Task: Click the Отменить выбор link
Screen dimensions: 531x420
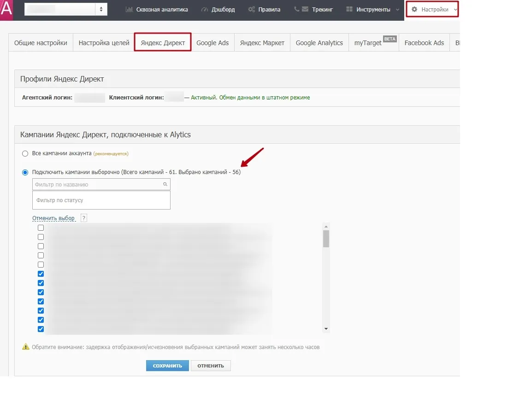Action: (53, 218)
